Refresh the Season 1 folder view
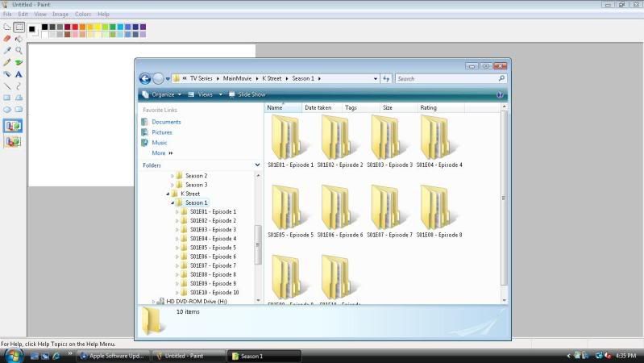The height and width of the screenshot is (363, 644). click(386, 78)
